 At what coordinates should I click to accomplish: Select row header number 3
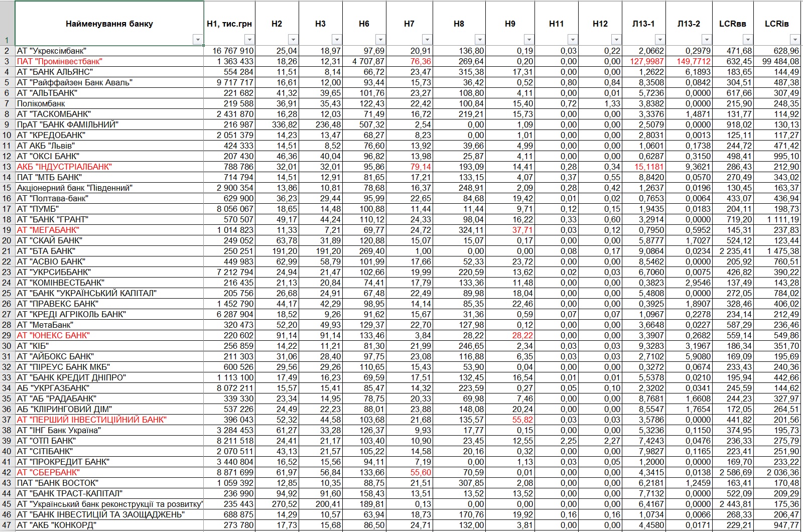click(7, 61)
